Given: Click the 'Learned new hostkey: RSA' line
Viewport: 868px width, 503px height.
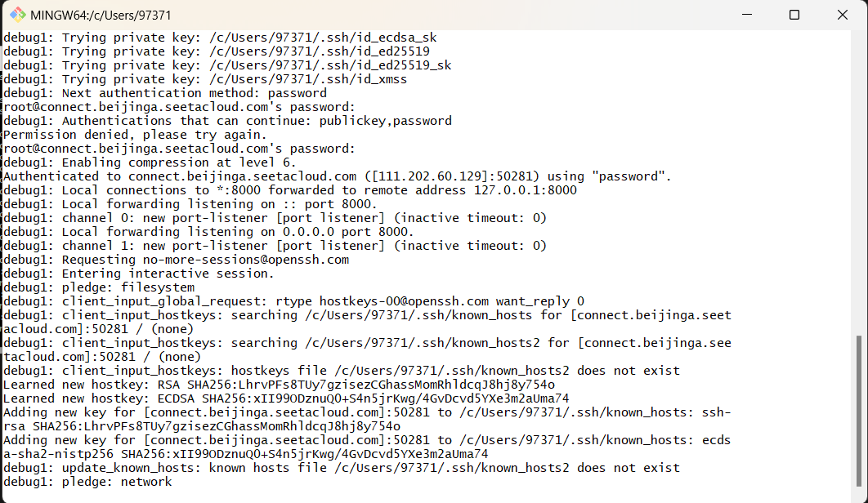Looking at the screenshot, I should click(279, 385).
